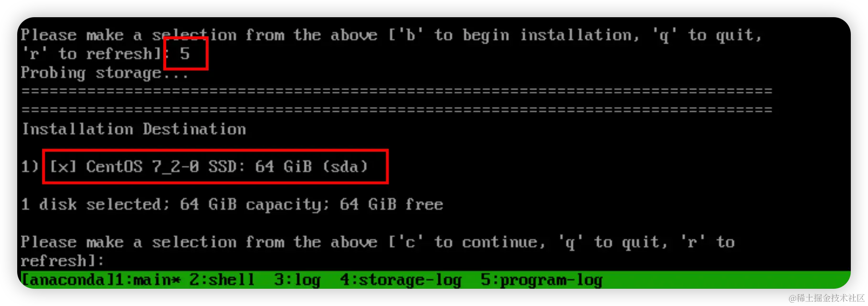Click the (sda) device name
This screenshot has height=306, width=868.
[x=345, y=166]
